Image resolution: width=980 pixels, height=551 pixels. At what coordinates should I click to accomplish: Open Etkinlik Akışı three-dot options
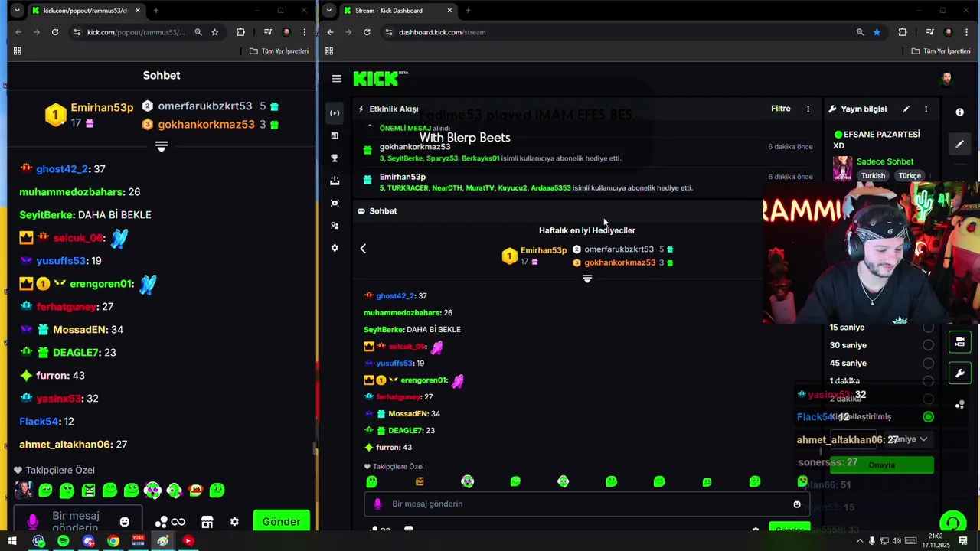point(808,109)
